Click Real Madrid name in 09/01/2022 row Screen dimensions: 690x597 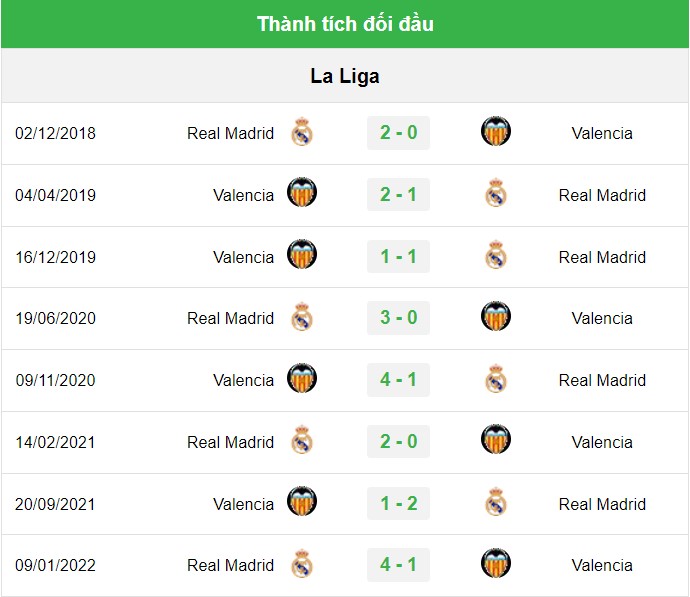231,565
